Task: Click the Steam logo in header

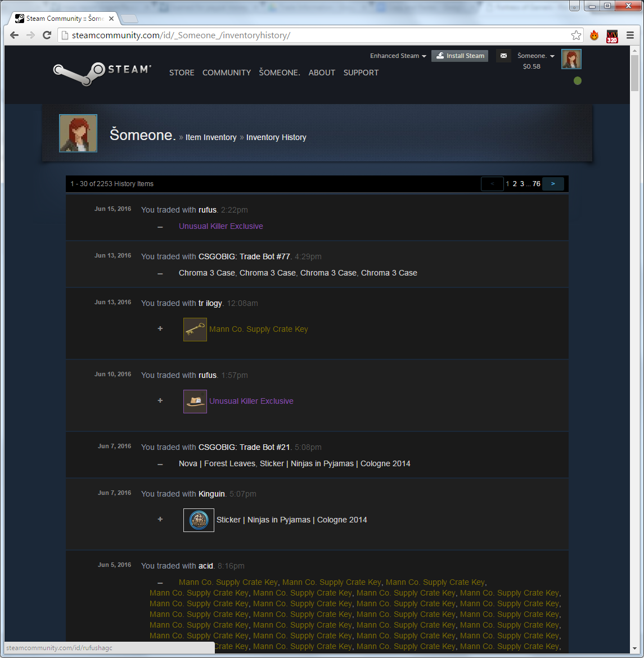Action: pyautogui.click(x=102, y=72)
